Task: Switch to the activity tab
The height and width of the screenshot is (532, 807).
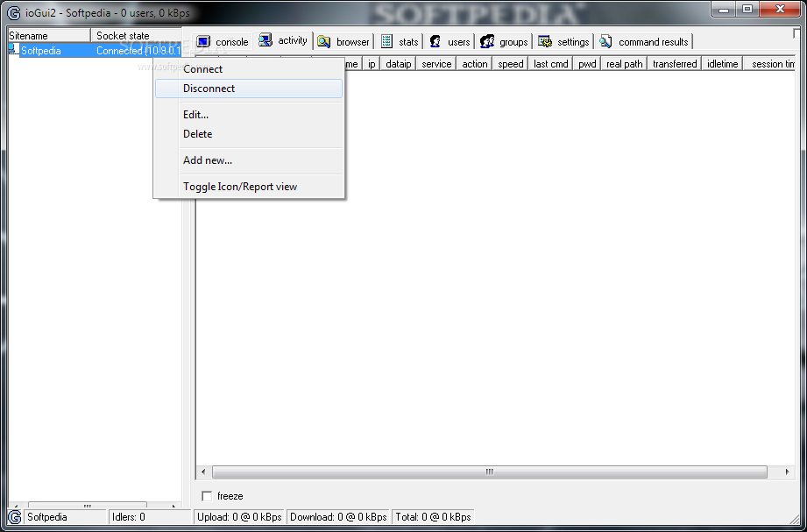Action: [x=283, y=40]
